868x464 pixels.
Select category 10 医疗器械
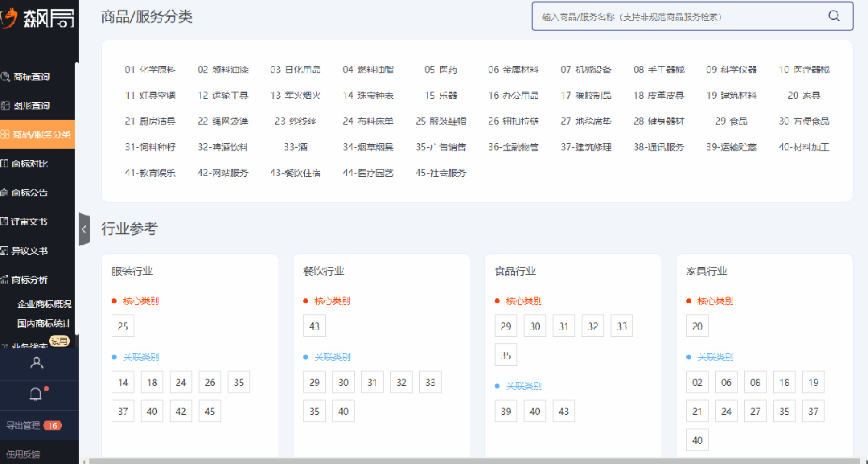click(x=804, y=70)
